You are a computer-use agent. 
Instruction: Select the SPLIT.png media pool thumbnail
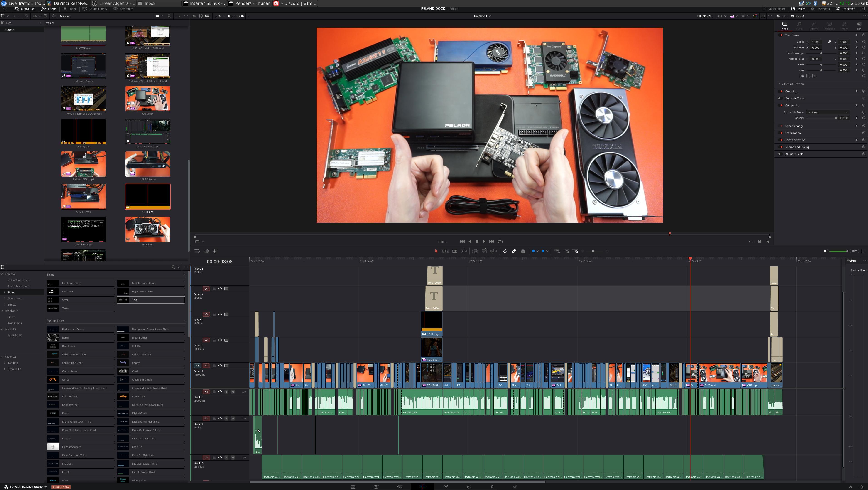148,197
